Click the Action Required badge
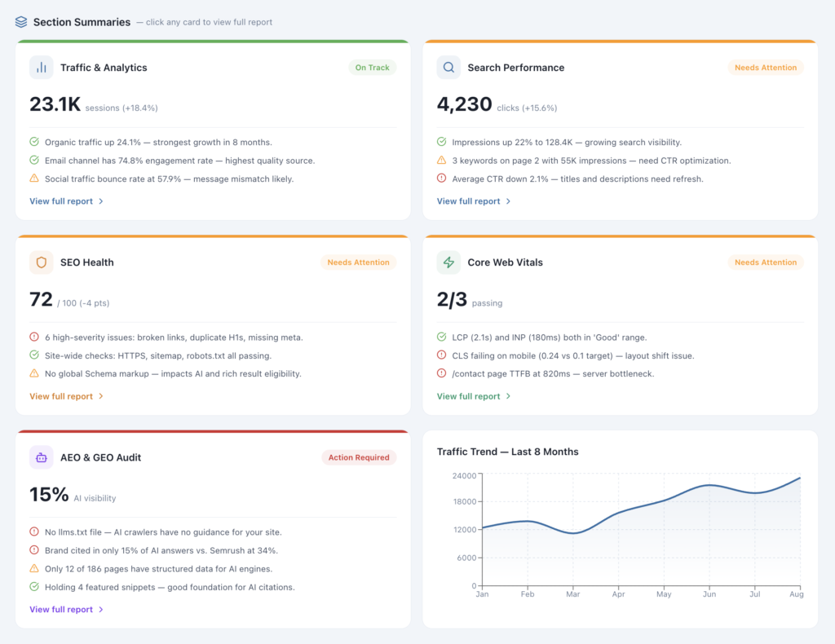Viewport: 835px width, 644px height. tap(359, 457)
